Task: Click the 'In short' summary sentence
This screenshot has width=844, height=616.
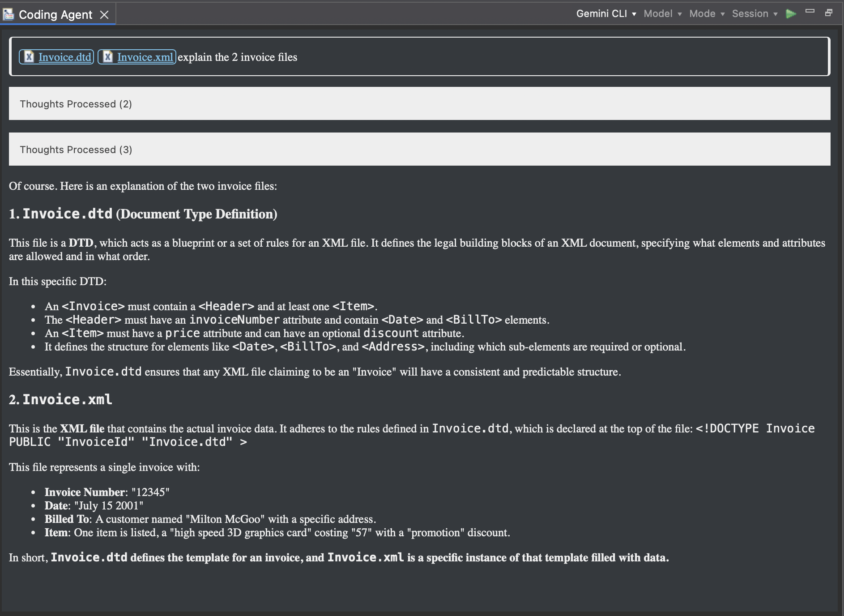Action: [339, 557]
